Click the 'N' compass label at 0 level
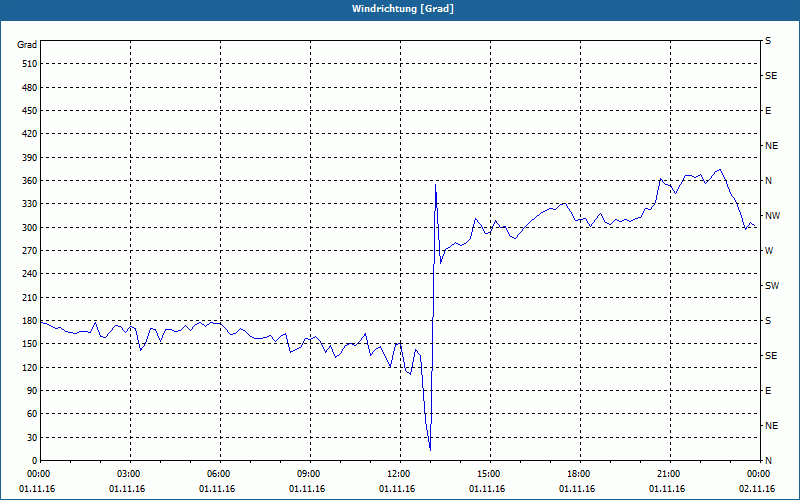 coord(768,461)
